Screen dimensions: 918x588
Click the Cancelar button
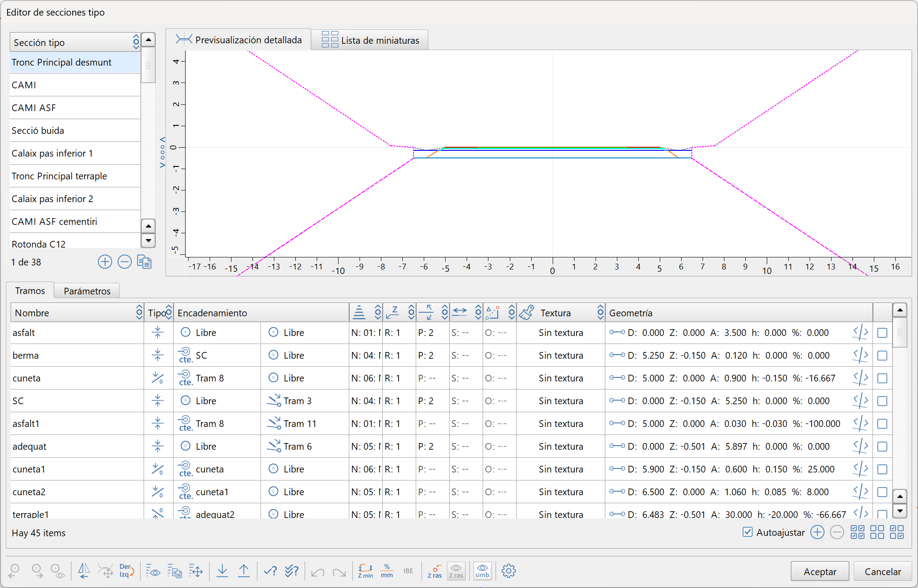tap(882, 571)
